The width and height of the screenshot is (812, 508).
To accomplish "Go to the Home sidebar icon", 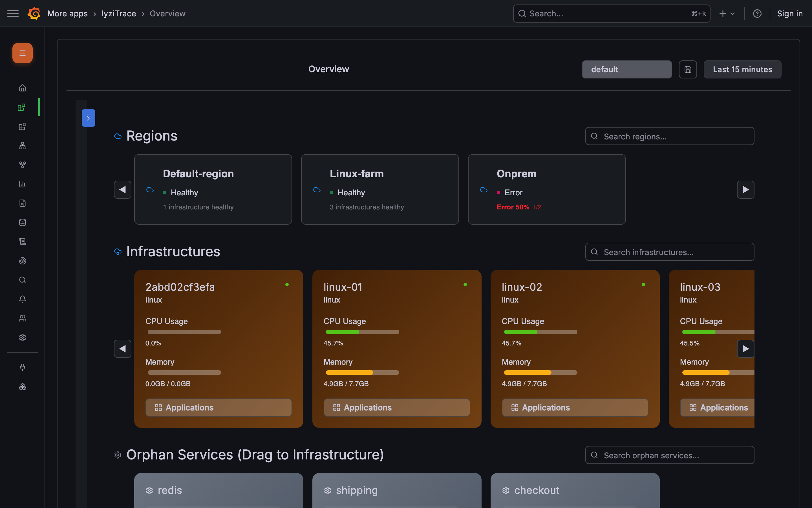I will coord(23,88).
